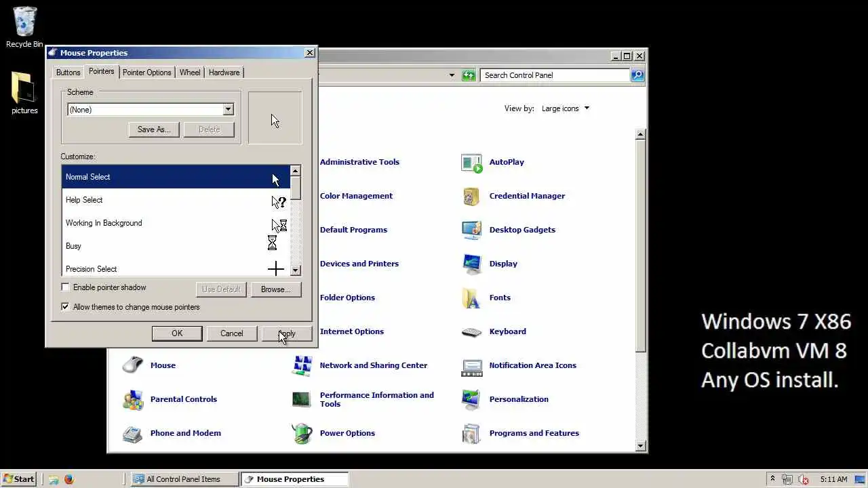The height and width of the screenshot is (488, 868).
Task: Open Devices and Printers link
Action: tap(359, 264)
